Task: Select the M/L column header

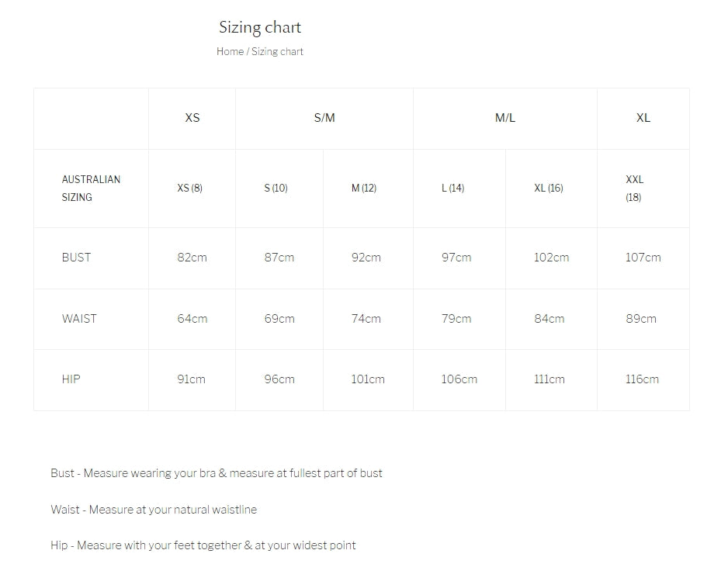Action: tap(505, 118)
